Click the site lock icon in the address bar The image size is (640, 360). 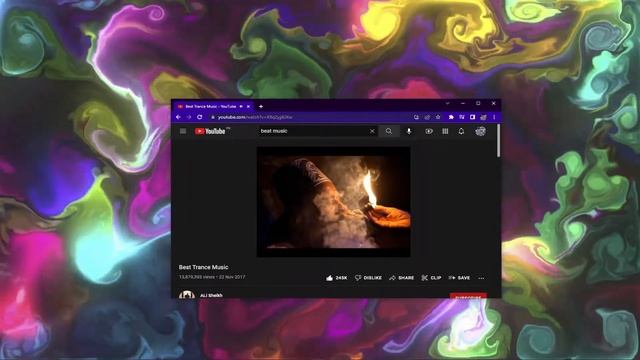click(213, 117)
